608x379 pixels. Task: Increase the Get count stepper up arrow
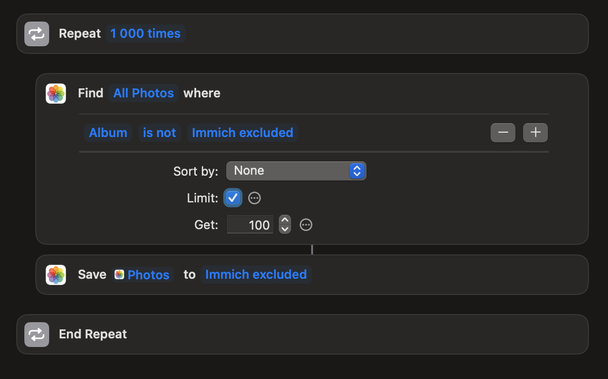285,220
